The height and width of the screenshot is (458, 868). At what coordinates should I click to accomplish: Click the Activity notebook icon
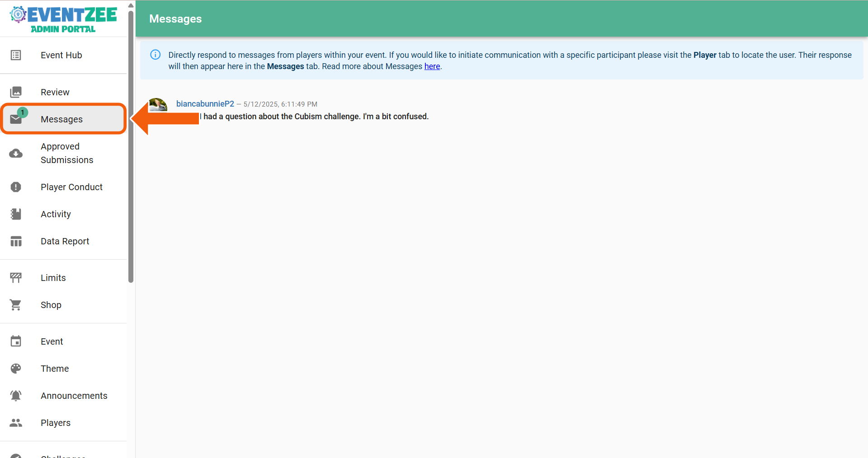click(x=16, y=214)
